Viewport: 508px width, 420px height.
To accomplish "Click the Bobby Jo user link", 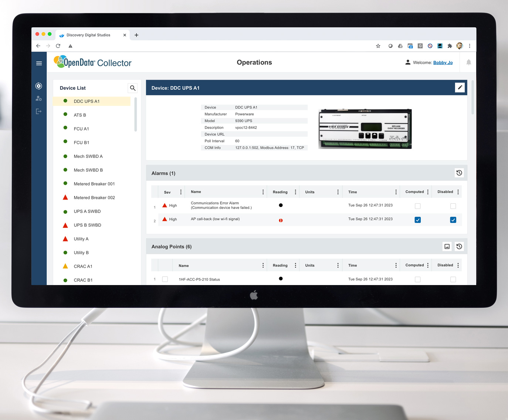I will coord(443,62).
